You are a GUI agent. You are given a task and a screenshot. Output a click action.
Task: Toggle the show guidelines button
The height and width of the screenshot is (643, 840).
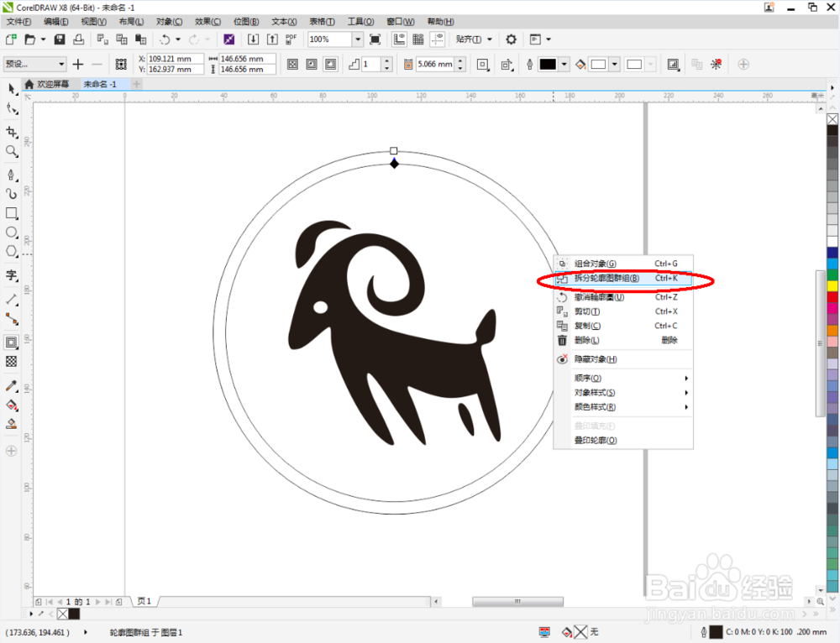(438, 39)
